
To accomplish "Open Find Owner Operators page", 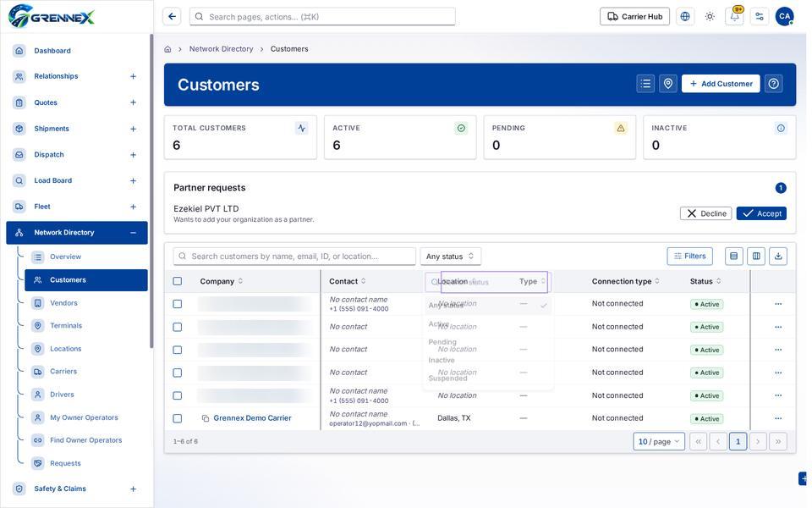I will pos(86,440).
